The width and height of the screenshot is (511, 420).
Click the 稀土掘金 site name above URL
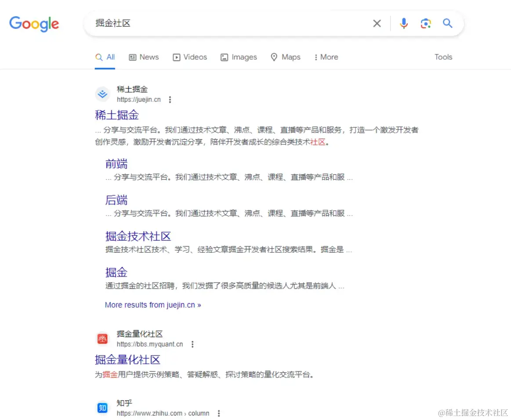[132, 89]
